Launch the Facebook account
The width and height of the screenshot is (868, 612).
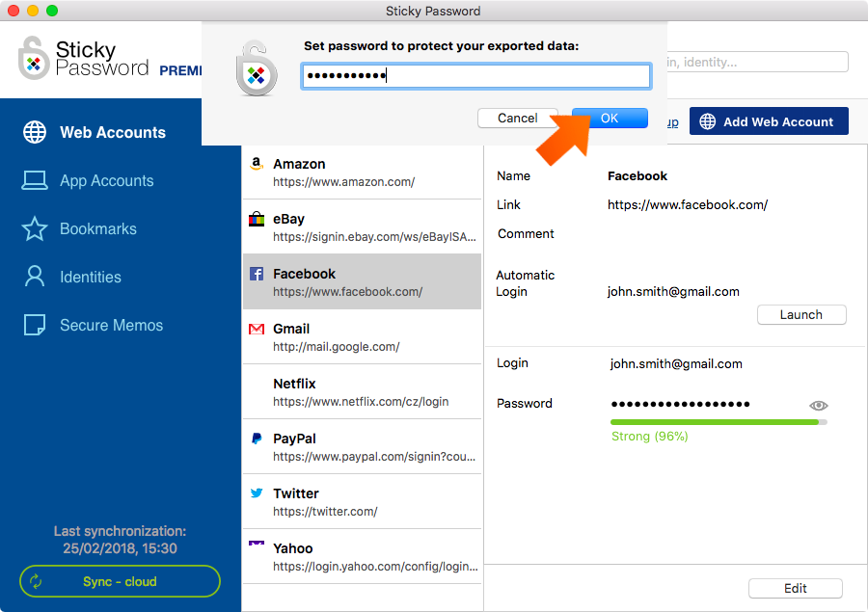point(801,315)
